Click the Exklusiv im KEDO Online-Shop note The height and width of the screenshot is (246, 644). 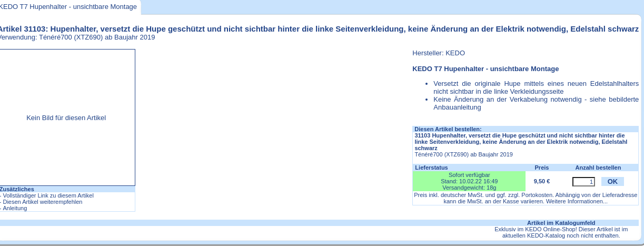coord(561,232)
